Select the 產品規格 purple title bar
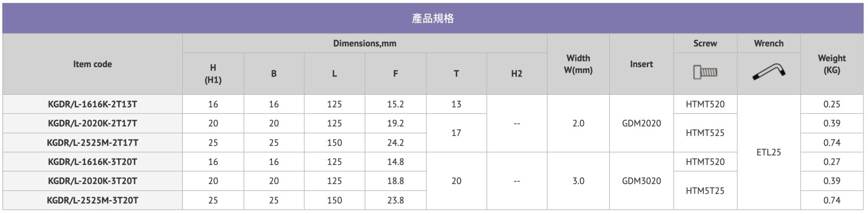Image resolution: width=868 pixels, height=214 pixels. (x=433, y=18)
